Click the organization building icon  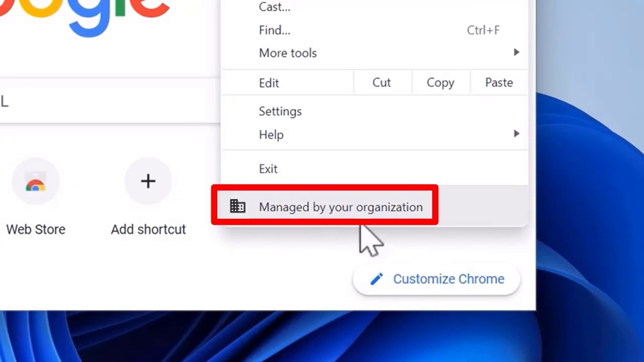(237, 206)
